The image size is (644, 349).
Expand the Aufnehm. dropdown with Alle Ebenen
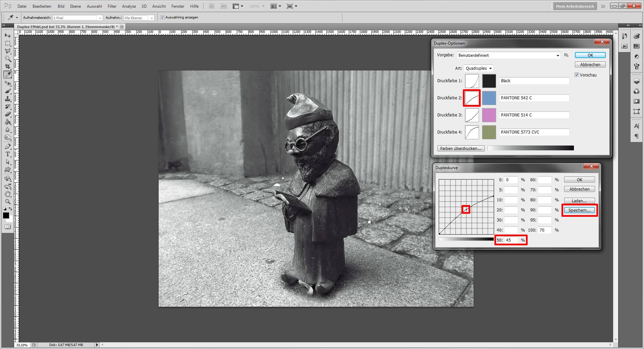152,17
